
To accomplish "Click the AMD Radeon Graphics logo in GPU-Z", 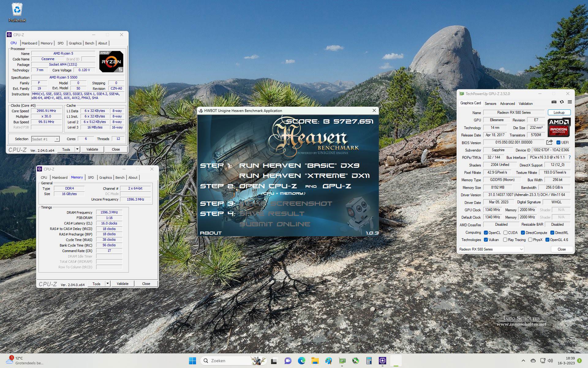I will coord(559,127).
